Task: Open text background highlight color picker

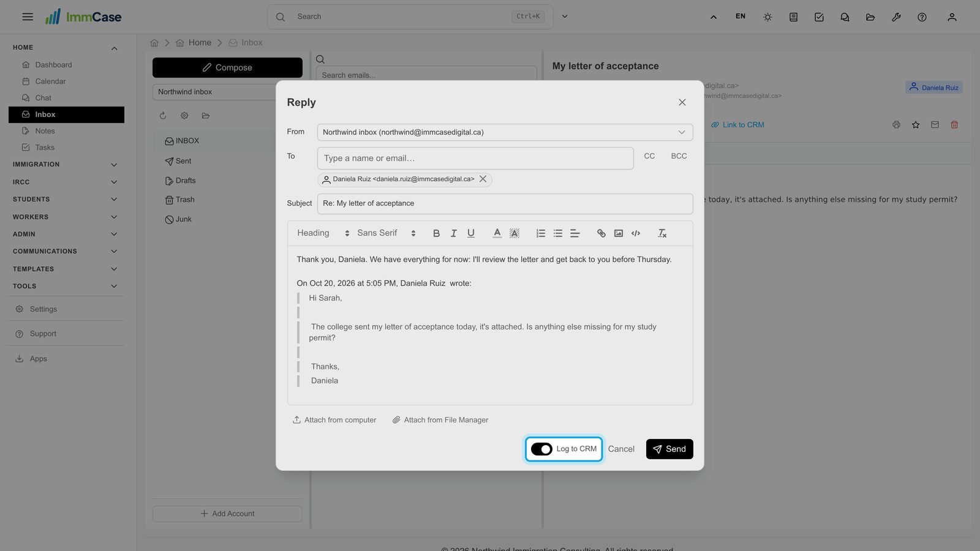Action: point(514,233)
